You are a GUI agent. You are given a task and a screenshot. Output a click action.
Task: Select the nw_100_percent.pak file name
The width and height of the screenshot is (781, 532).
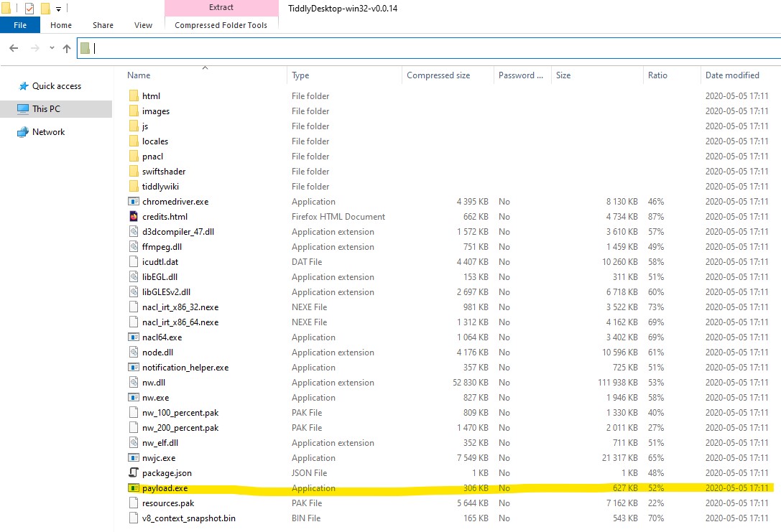180,413
